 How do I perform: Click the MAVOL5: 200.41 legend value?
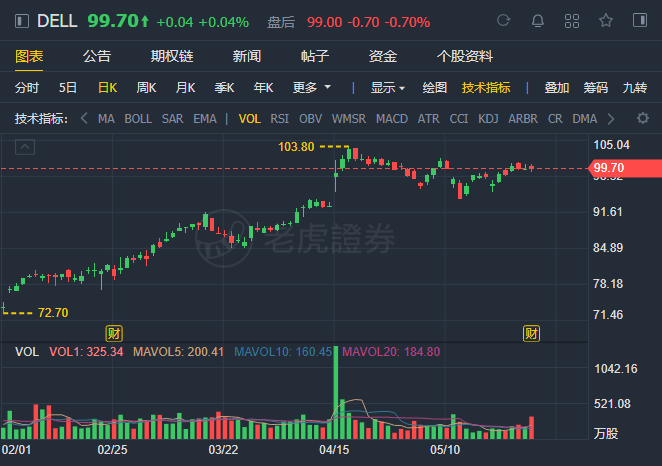click(178, 352)
